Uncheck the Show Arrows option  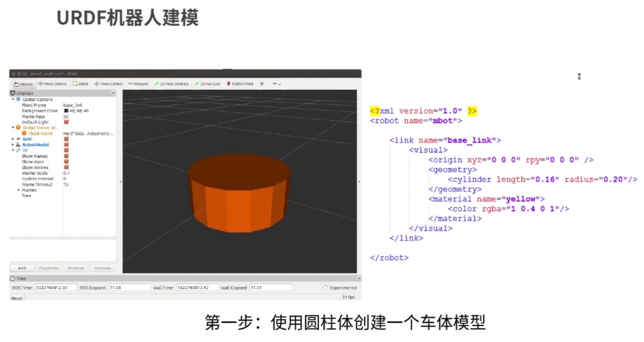click(66, 167)
